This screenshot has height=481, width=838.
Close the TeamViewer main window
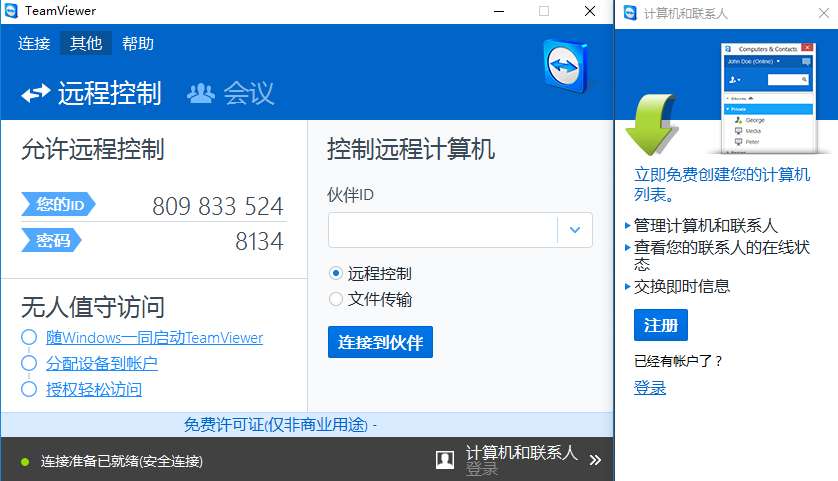click(590, 11)
